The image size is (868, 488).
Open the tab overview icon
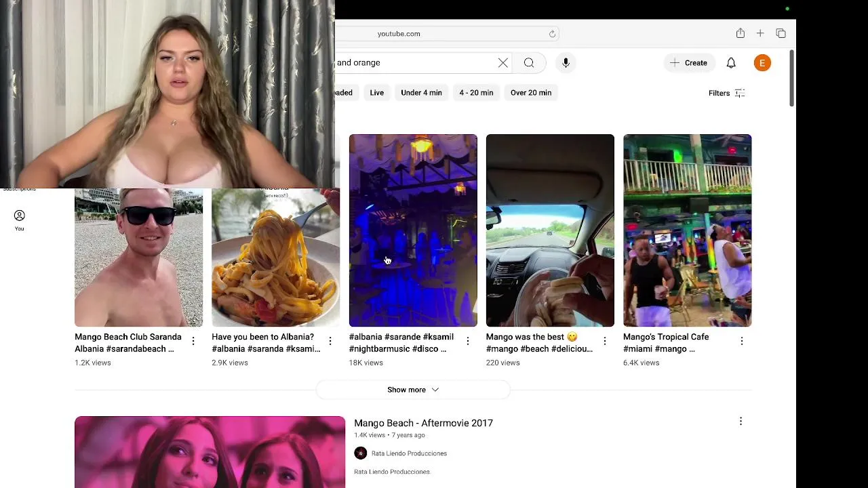point(781,33)
